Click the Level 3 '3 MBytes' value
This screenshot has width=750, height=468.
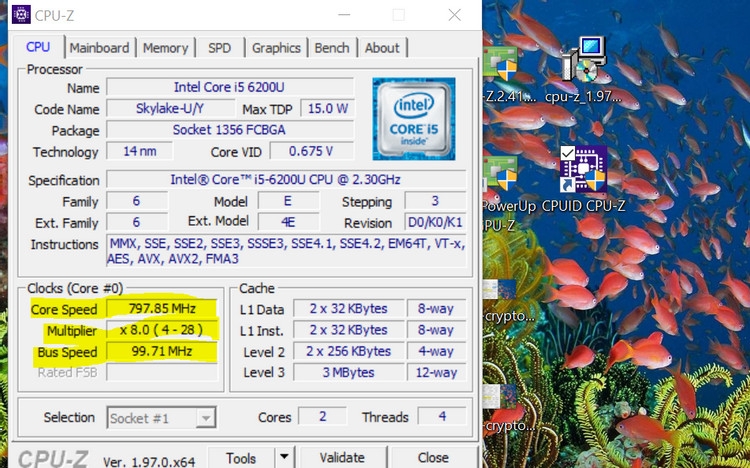coord(349,372)
